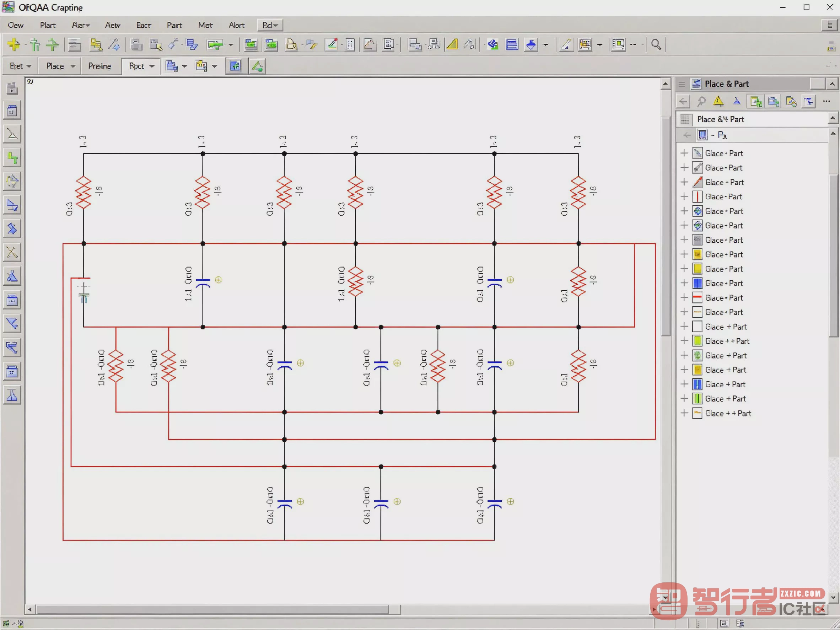Click the Preine button

tap(99, 66)
